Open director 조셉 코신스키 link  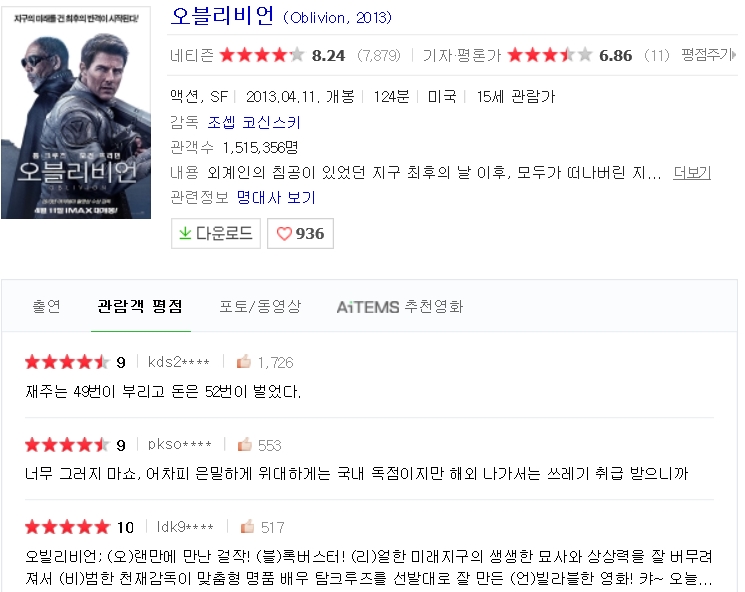pyautogui.click(x=254, y=123)
